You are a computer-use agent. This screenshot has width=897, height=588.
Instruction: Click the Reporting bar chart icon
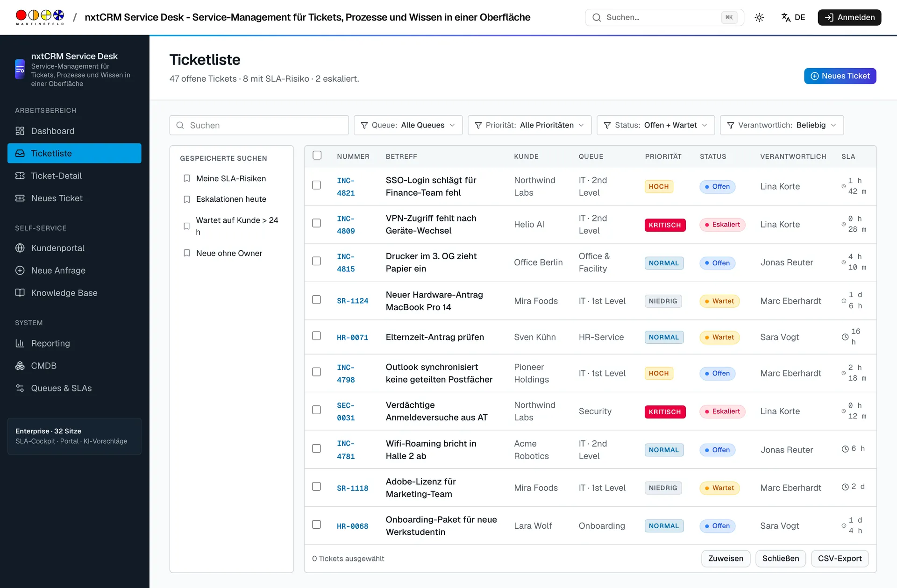(x=20, y=343)
